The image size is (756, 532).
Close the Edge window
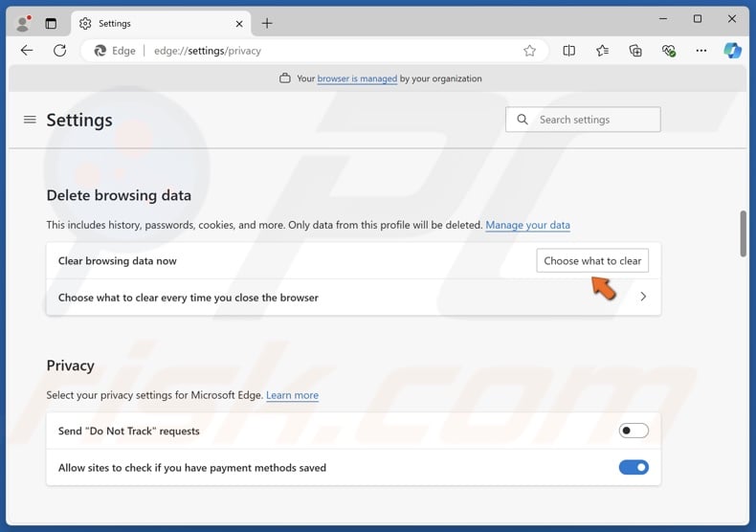tap(731, 19)
